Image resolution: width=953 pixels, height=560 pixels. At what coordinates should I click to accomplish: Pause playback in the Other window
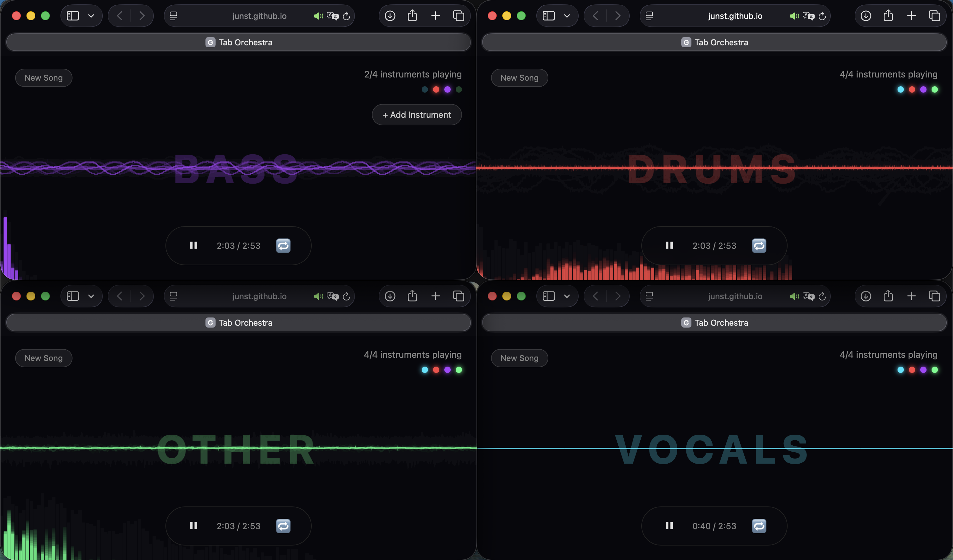(193, 526)
